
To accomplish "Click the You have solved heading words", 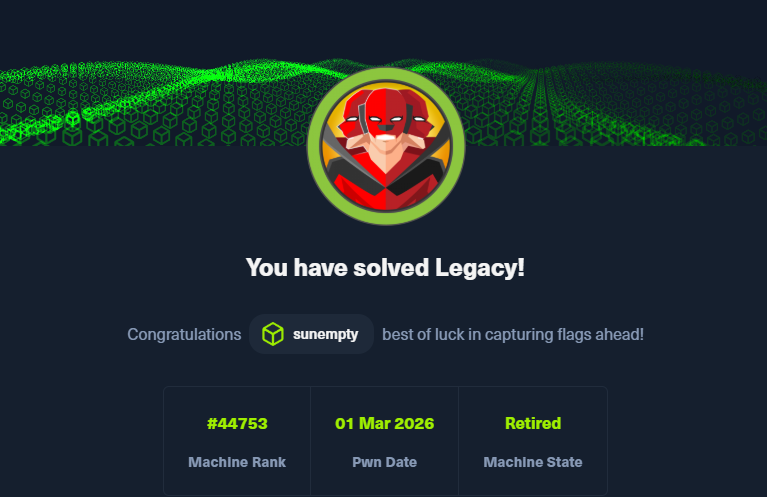I will [x=338, y=268].
